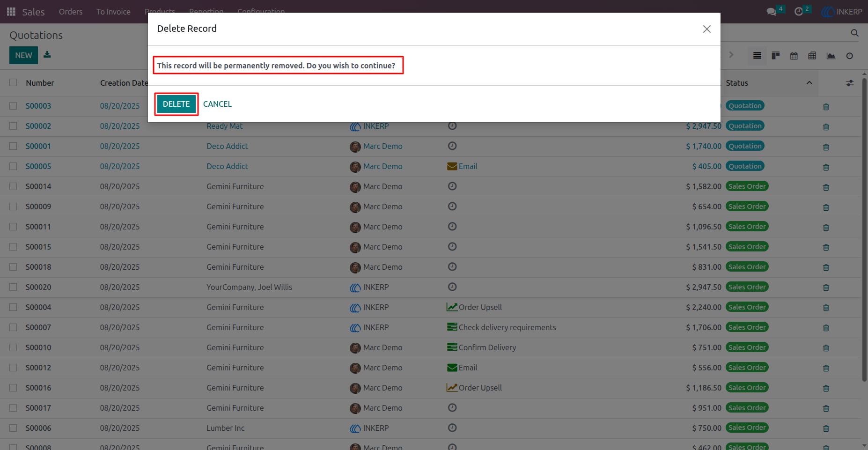Open the conversations chat icon
This screenshot has width=868, height=450.
[x=771, y=12]
